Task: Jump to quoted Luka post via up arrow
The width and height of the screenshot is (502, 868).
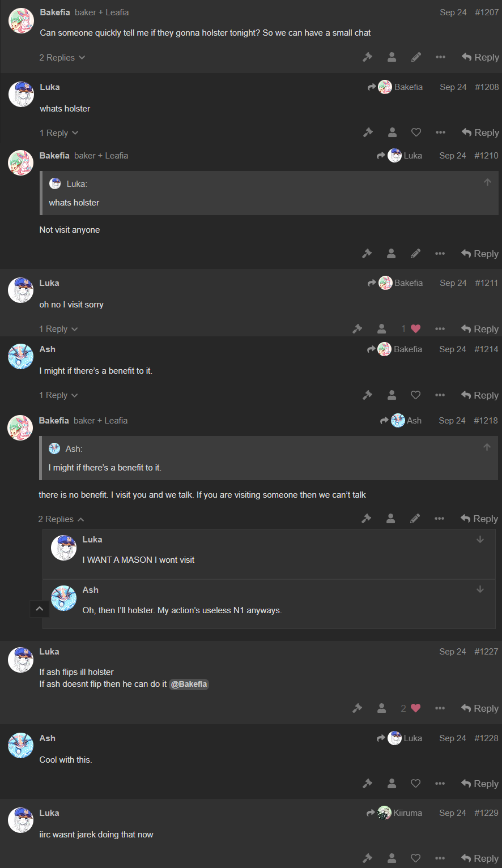Action: [x=487, y=182]
